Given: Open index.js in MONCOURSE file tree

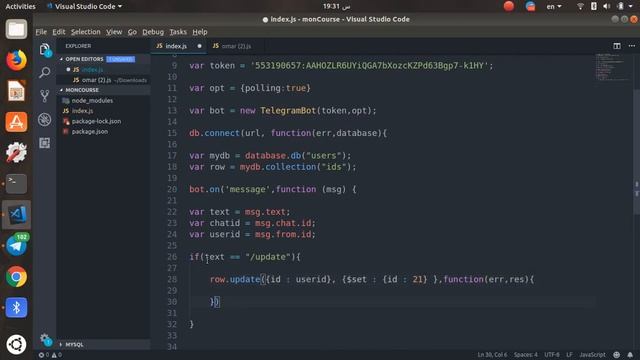Looking at the screenshot, I should pyautogui.click(x=82, y=111).
